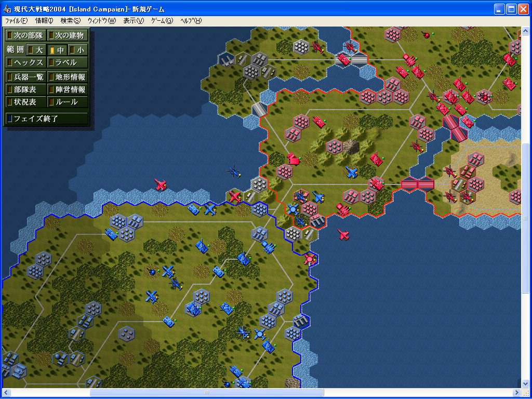Open the ファイル(F) menu
Image resolution: width=532 pixels, height=399 pixels.
[16, 21]
